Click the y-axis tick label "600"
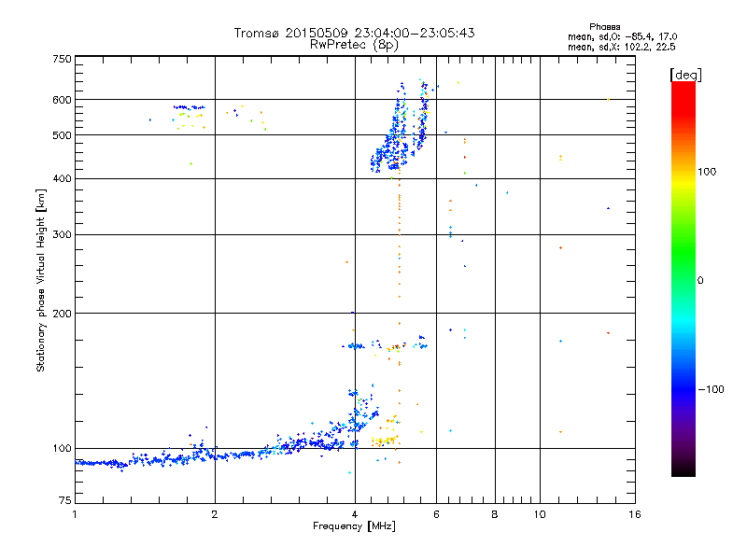This screenshot has height=560, width=747. (62, 100)
